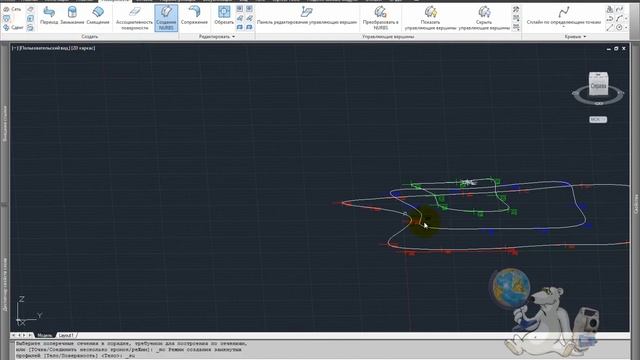Click the Сопряжение (Fillet) tool
640x360 pixels.
(x=194, y=16)
